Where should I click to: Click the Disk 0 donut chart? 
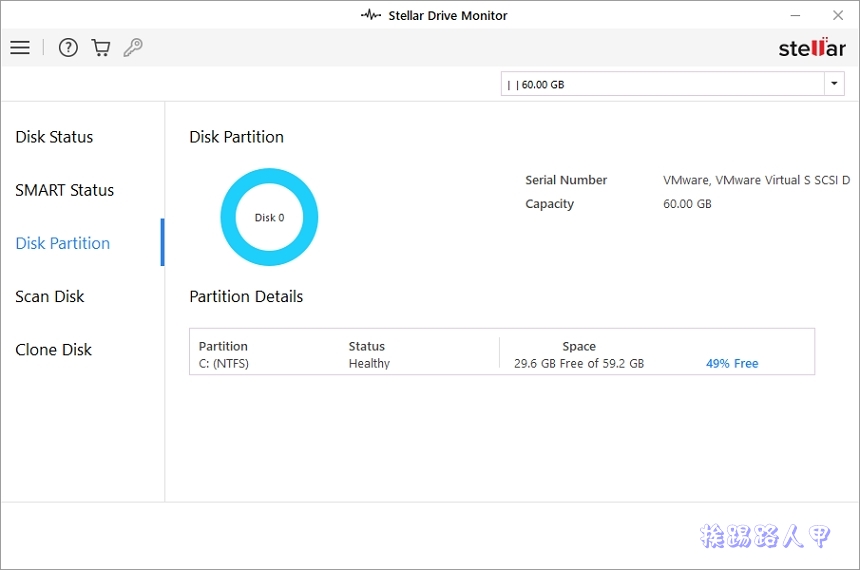(269, 217)
